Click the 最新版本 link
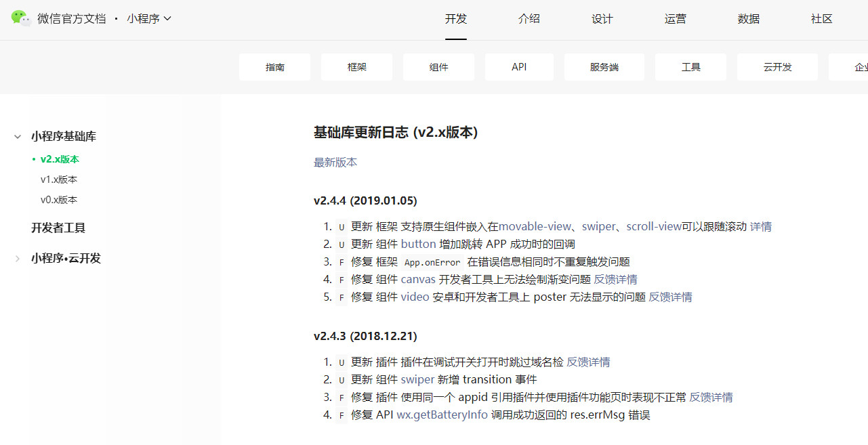The height and width of the screenshot is (445, 868). (x=335, y=163)
